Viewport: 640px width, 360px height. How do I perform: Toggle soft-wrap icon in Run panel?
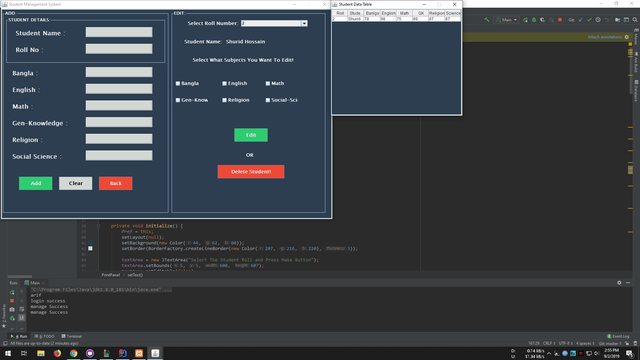pyautogui.click(x=22, y=309)
